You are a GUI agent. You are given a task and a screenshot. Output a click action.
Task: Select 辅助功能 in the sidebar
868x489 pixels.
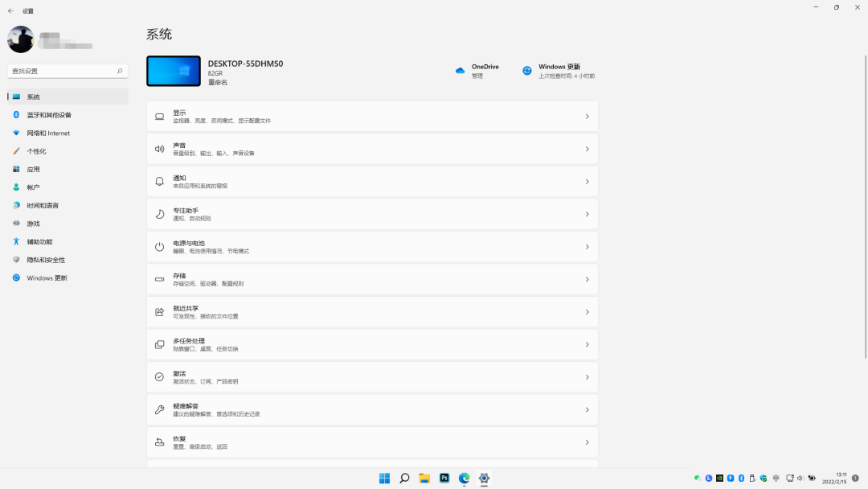pyautogui.click(x=68, y=241)
